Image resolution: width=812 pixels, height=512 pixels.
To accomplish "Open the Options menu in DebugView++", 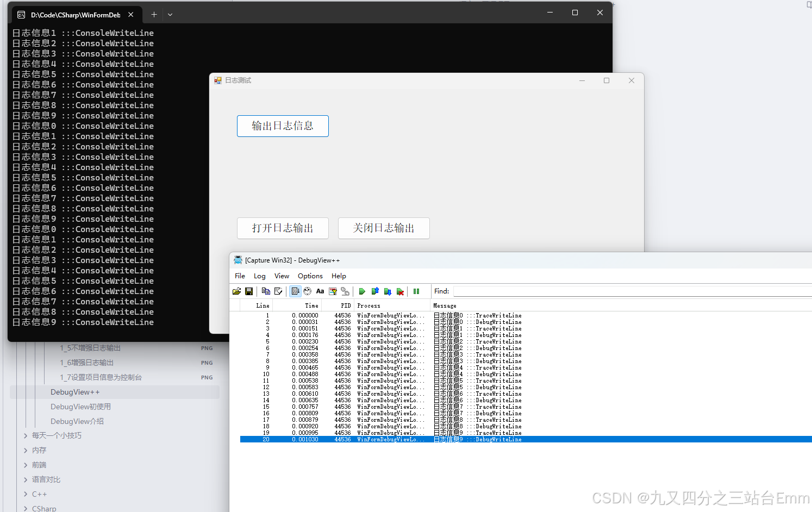I will click(310, 276).
